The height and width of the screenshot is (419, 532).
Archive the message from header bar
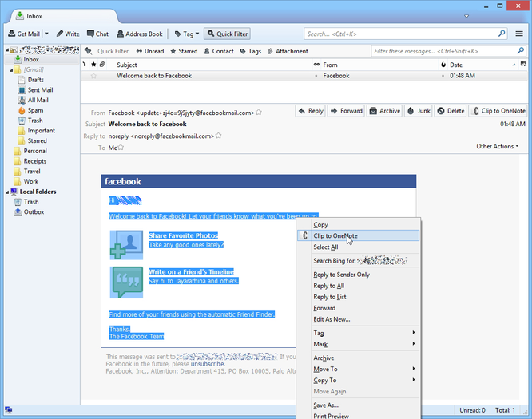click(x=384, y=111)
